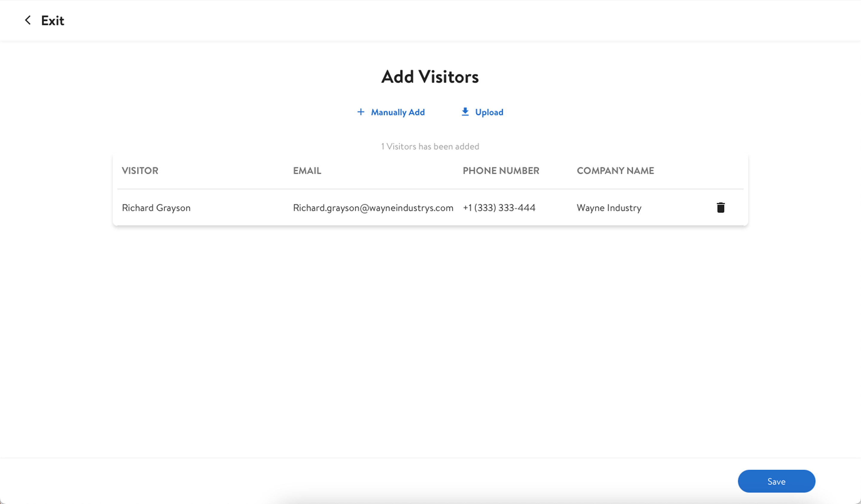The height and width of the screenshot is (504, 861).
Task: Delete Richard Grayson with the trash icon
Action: point(720,207)
